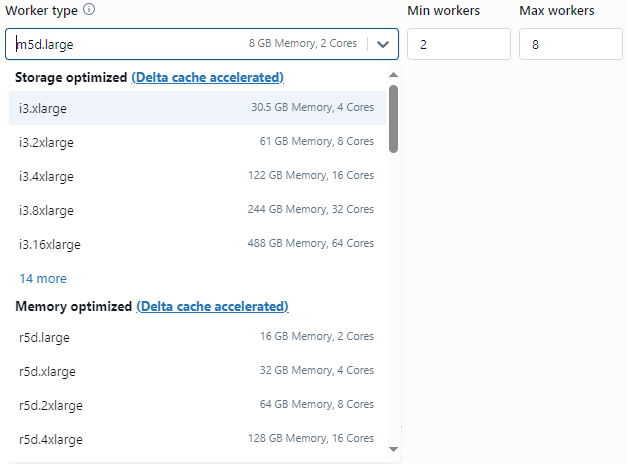Click the dropdown list scrollbar thumb
The image size is (626, 464).
pos(393,118)
